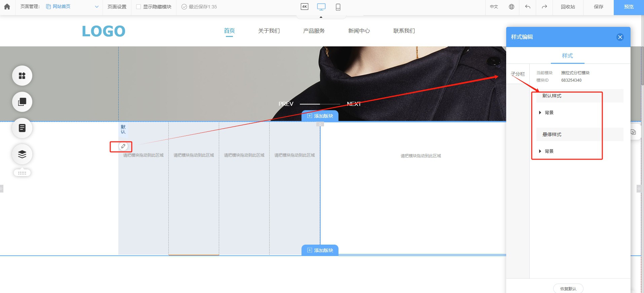
Task: Open the document content sidebar icon
Action: [x=22, y=128]
